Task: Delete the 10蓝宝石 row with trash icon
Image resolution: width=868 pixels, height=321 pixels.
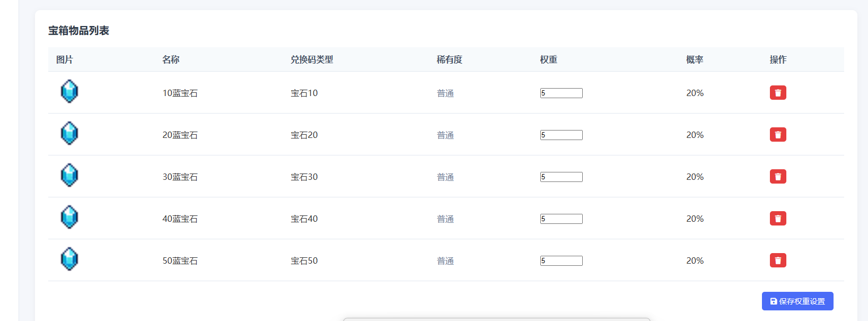Action: [778, 93]
